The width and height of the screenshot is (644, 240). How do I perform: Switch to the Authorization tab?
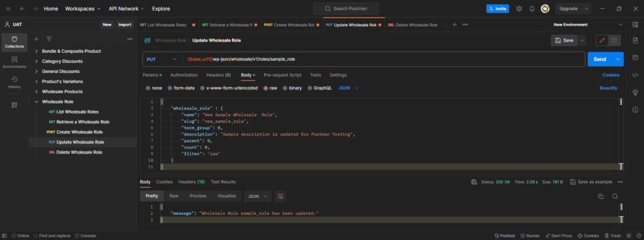(184, 75)
